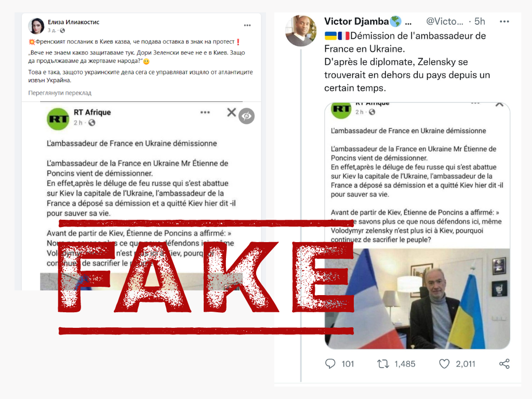The height and width of the screenshot is (399, 532).
Task: Click the Переглянути переклад translation link
Action: pyautogui.click(x=60, y=93)
